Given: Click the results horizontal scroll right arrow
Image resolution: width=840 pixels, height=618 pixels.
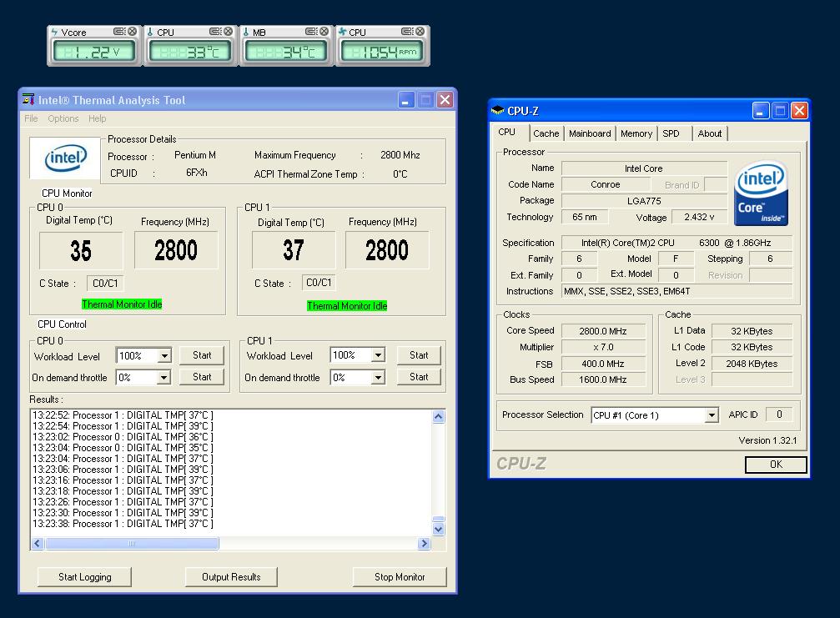Looking at the screenshot, I should (424, 544).
